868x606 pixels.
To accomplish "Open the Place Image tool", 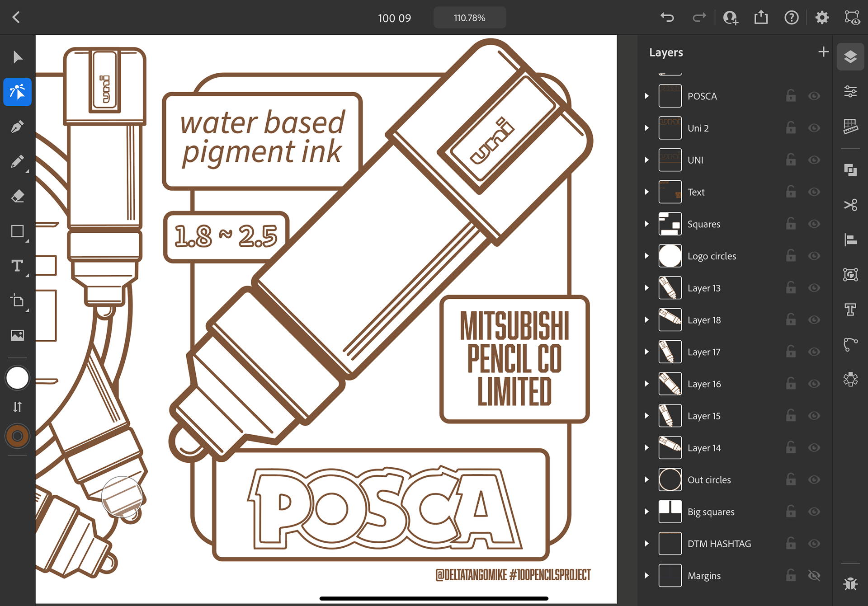I will point(18,335).
